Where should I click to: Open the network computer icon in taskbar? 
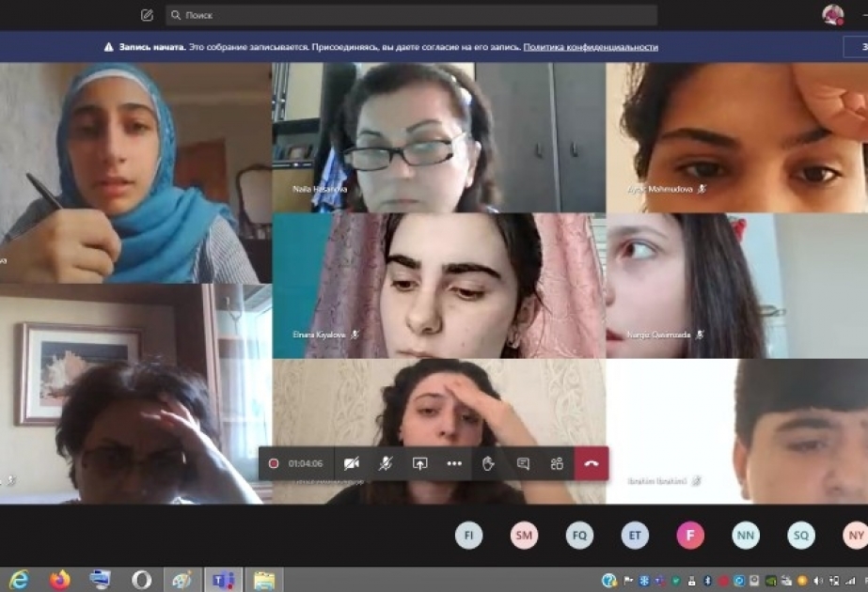101,580
